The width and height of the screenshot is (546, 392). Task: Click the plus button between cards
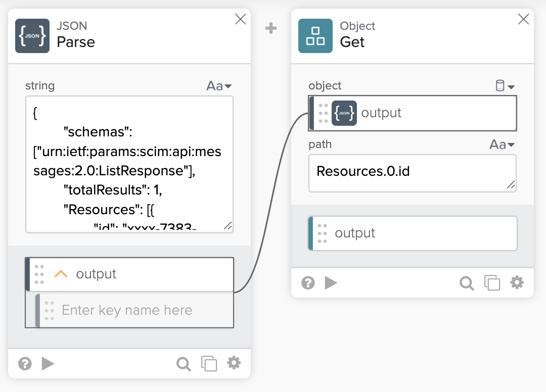271,29
